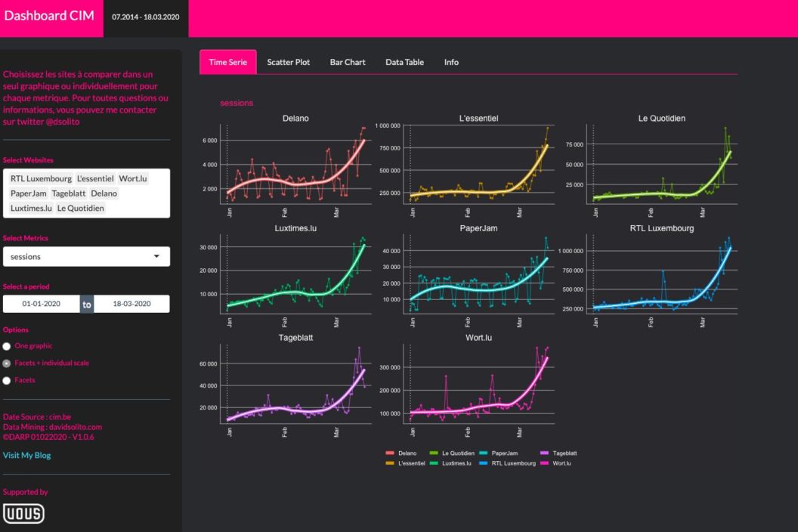
Task: Click the L'essentiel legend entry
Action: coord(411,462)
